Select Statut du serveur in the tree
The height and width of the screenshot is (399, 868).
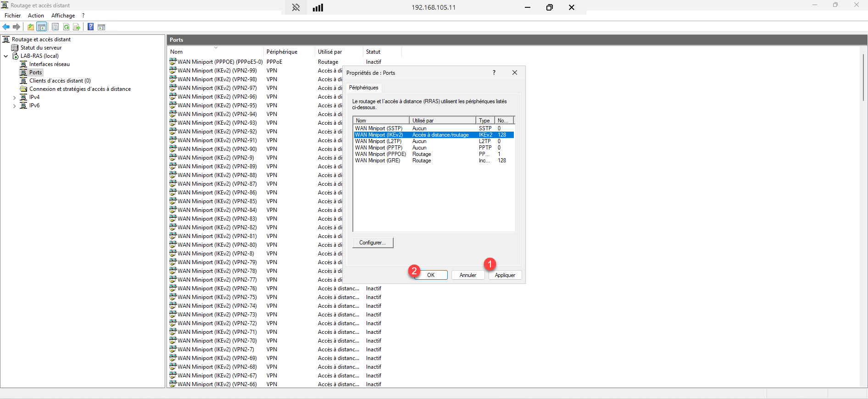(x=41, y=48)
